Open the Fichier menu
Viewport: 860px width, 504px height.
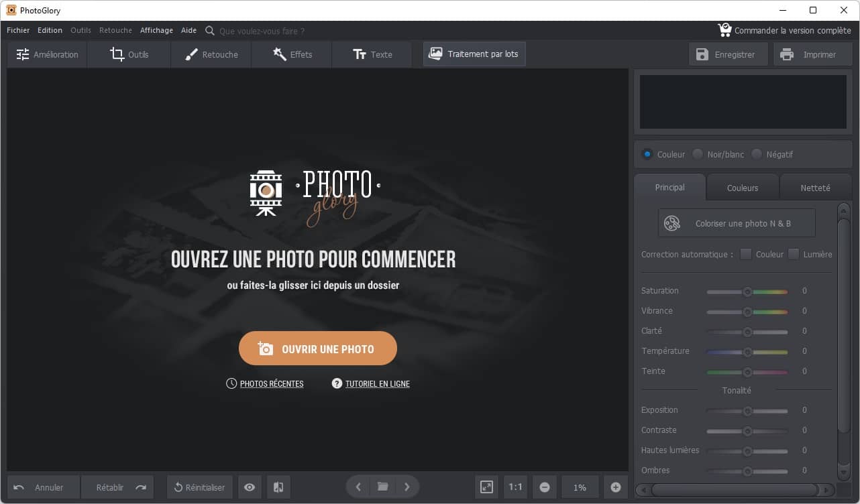tap(18, 30)
